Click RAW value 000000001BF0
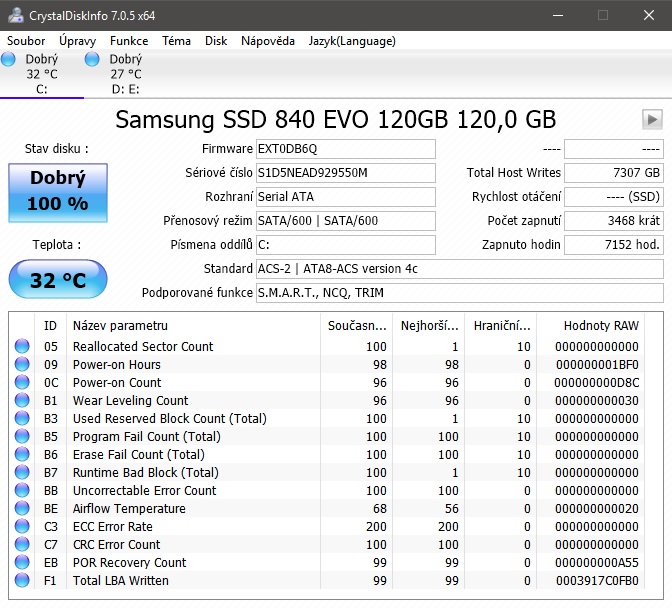672x608 pixels. click(597, 364)
